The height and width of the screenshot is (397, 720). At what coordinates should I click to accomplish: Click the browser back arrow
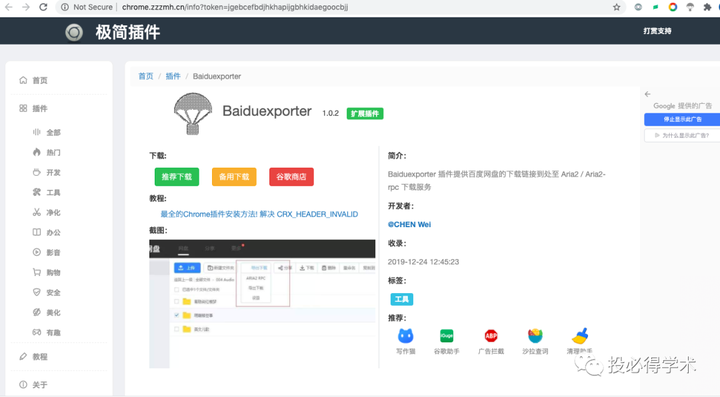click(9, 7)
